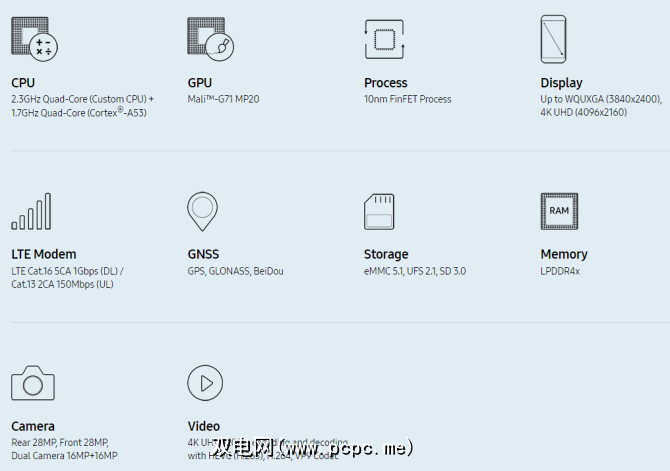Click the GPU chip paintbrush icon
Image resolution: width=670 pixels, height=471 pixels.
210,38
